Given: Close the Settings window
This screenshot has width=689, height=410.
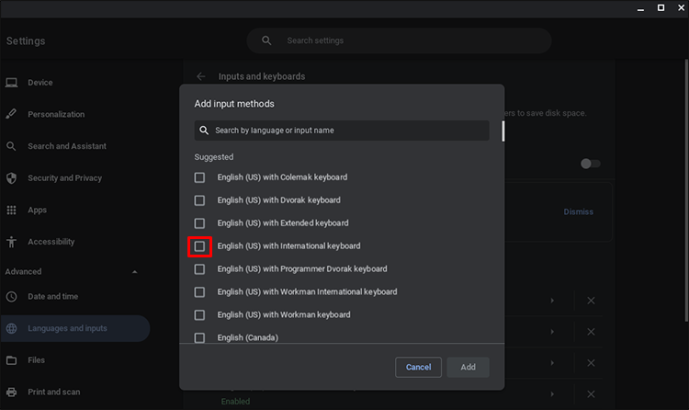Looking at the screenshot, I should coord(681,8).
